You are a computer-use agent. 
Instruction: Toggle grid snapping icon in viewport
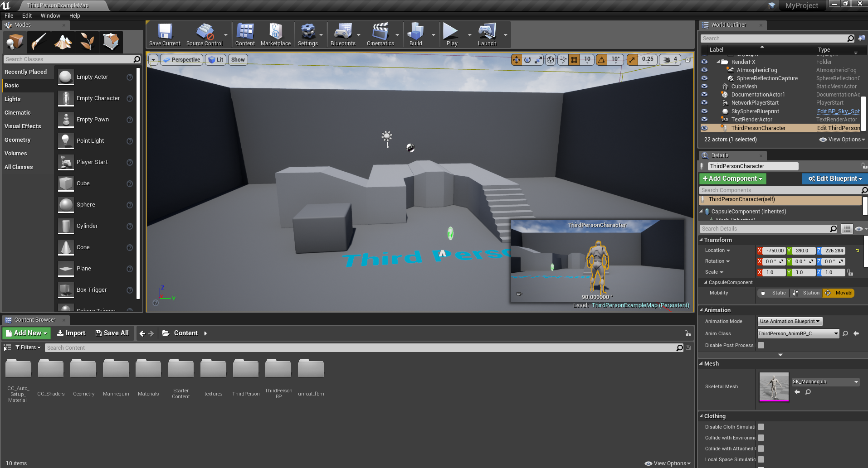pyautogui.click(x=574, y=60)
